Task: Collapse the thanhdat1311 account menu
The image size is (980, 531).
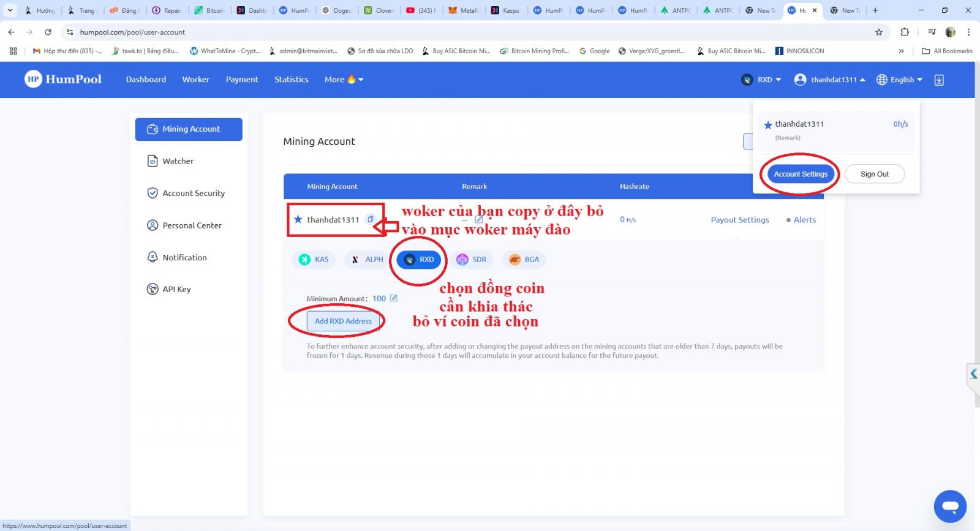Action: click(830, 80)
